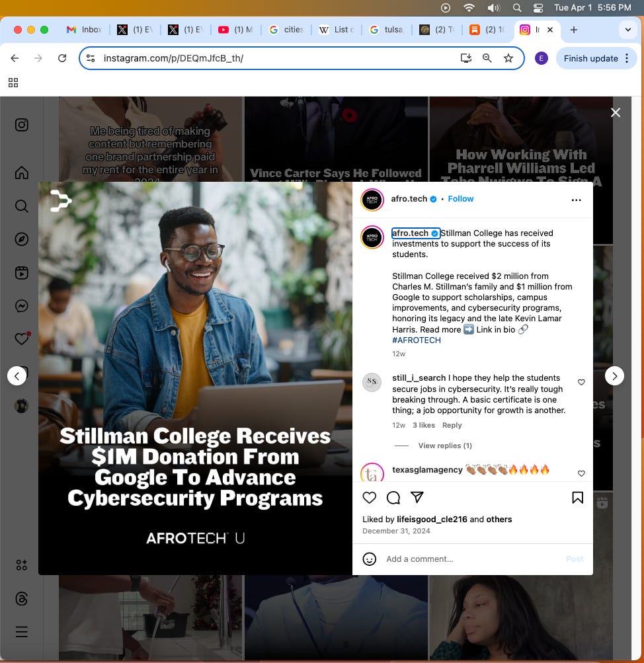The height and width of the screenshot is (663, 644).
Task: Open the Explore compass icon
Action: tap(22, 239)
